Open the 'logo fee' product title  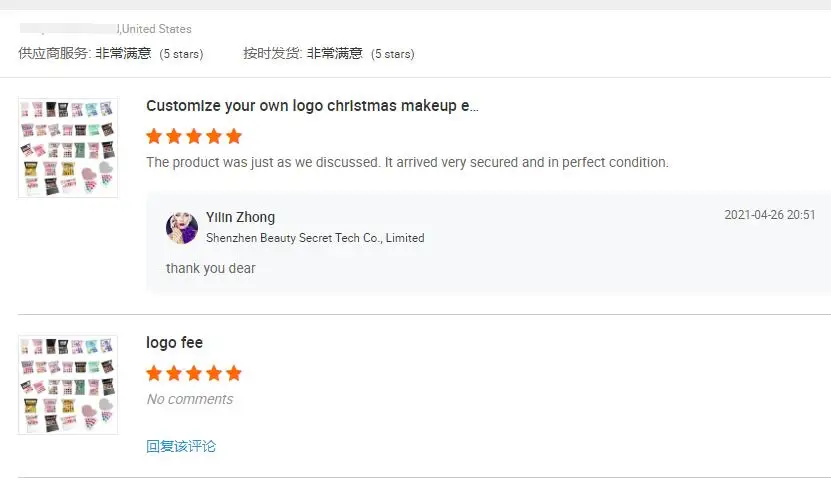tap(174, 343)
